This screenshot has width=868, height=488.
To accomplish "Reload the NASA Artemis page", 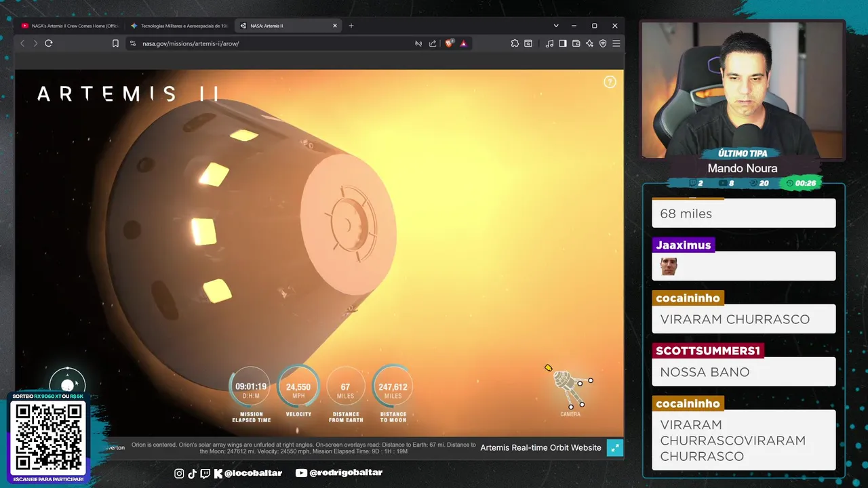I will [x=49, y=43].
